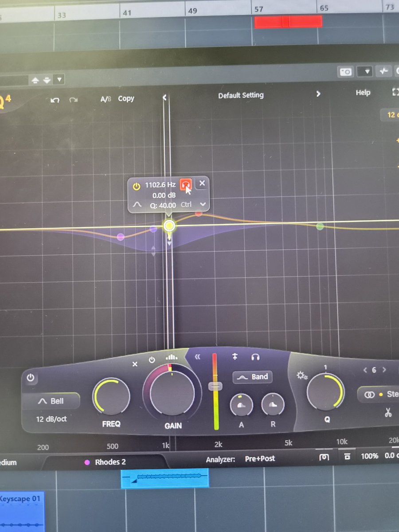The image size is (399, 532).
Task: Select the red EQ band node
Action: [199, 213]
